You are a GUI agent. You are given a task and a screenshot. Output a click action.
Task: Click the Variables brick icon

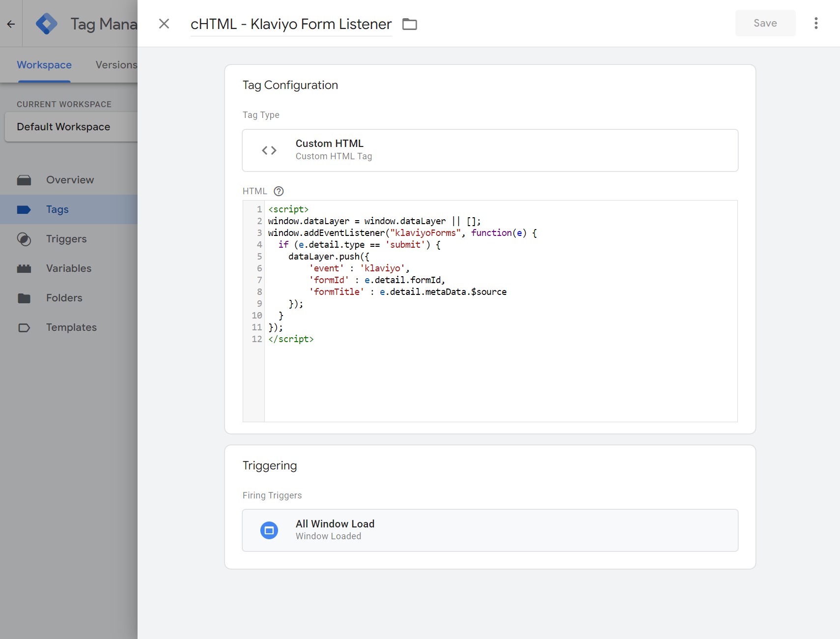(24, 269)
